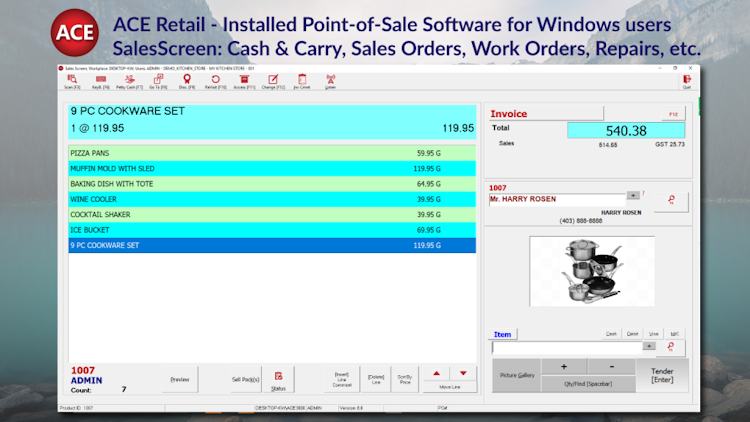Click the Status icon button

(278, 380)
